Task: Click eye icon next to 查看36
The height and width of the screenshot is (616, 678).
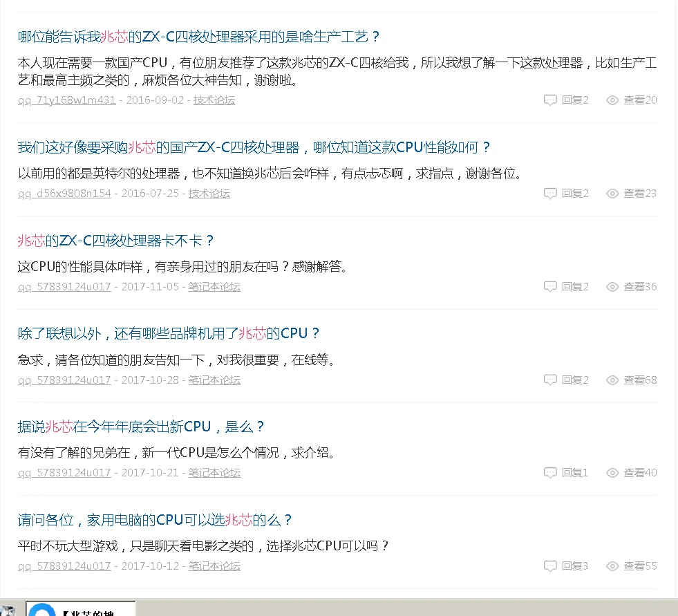Action: [x=612, y=287]
